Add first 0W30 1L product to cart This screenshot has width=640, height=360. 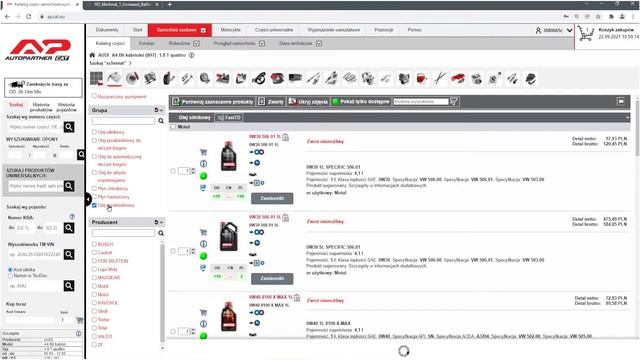click(203, 152)
